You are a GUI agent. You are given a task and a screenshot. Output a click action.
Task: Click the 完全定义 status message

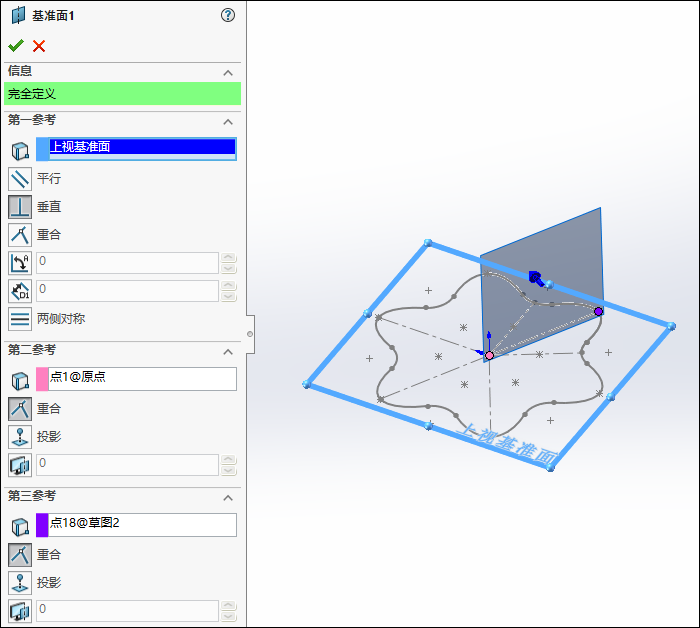[x=122, y=94]
